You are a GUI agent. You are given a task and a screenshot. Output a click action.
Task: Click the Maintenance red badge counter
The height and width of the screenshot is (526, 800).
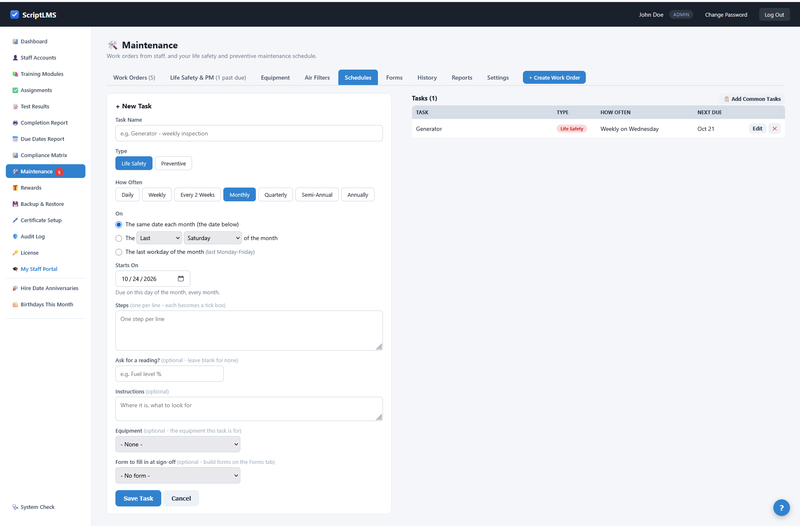[x=59, y=172]
